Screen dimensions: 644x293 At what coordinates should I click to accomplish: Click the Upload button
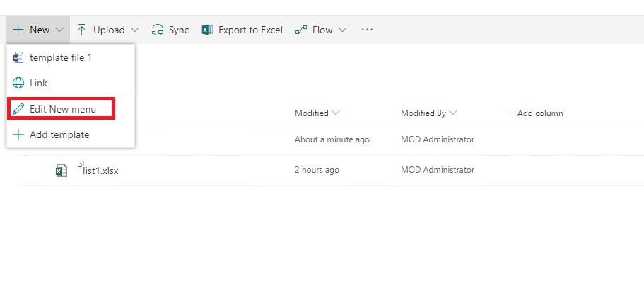108,30
